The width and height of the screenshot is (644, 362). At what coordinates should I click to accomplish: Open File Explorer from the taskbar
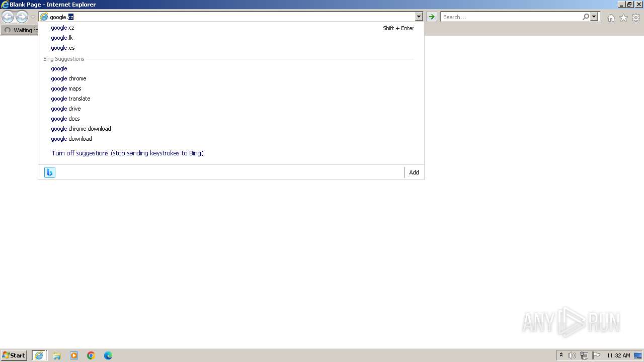57,355
